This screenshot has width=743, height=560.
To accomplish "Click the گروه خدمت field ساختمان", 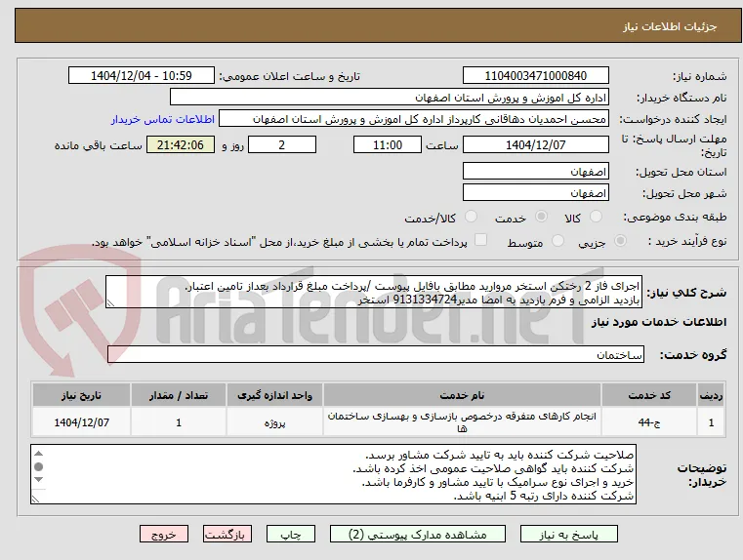I will pyautogui.click(x=376, y=354).
